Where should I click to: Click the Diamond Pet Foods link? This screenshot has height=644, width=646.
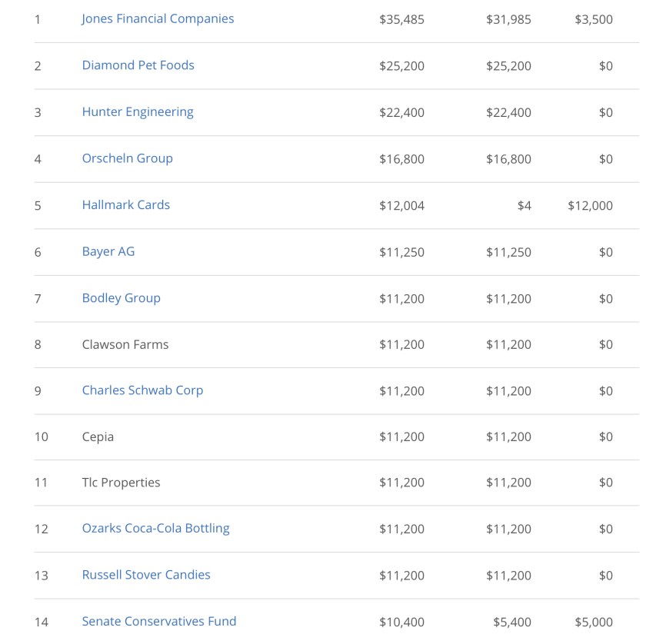pos(138,65)
